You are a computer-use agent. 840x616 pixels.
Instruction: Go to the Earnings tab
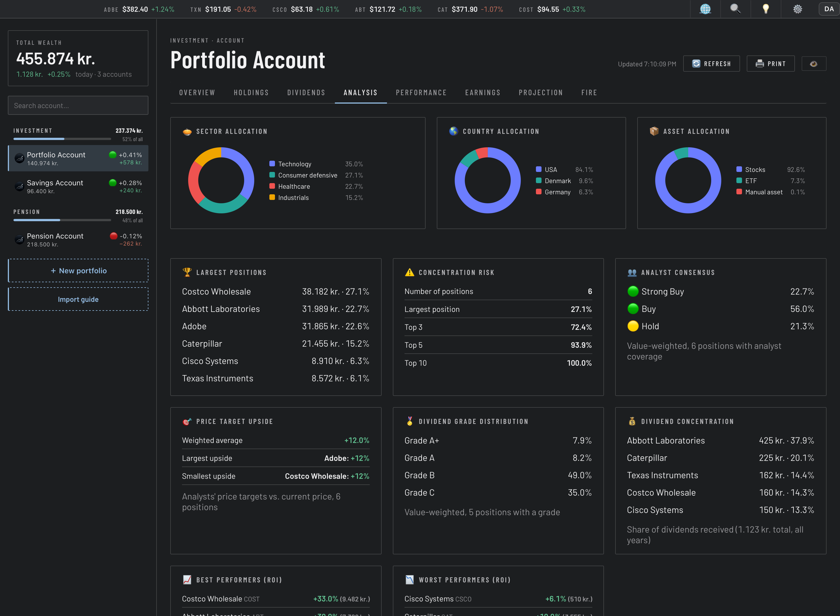click(482, 92)
